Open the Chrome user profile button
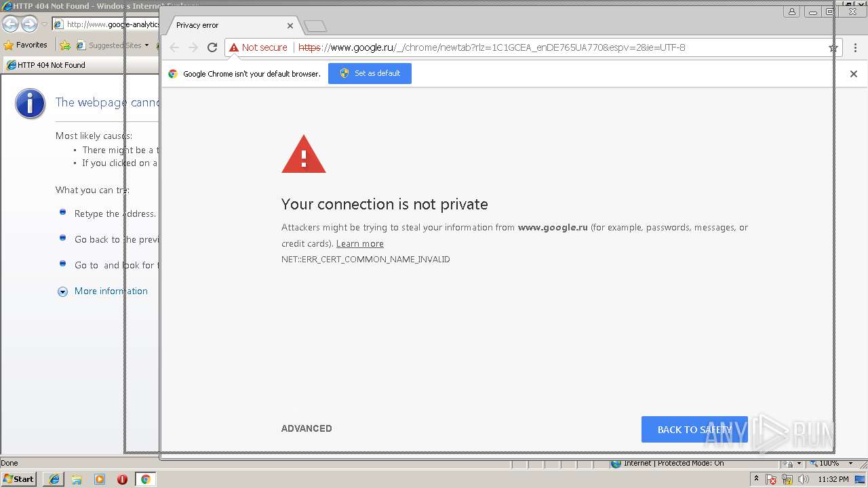 792,12
